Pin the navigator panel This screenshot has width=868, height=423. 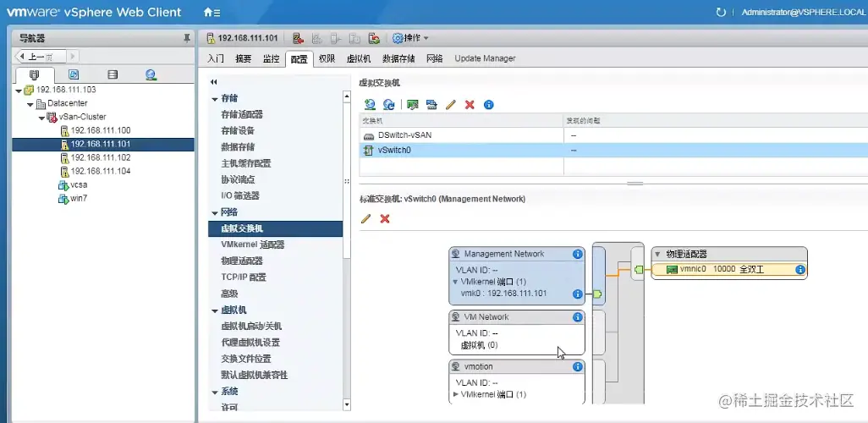pyautogui.click(x=187, y=38)
